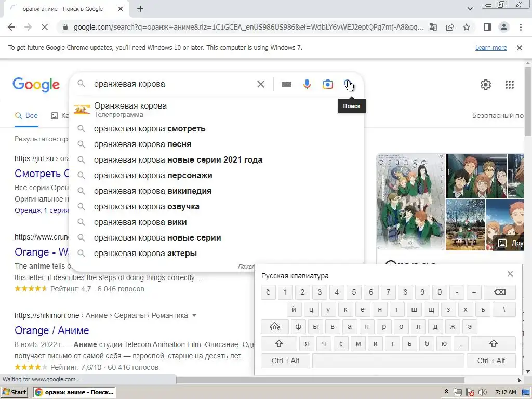Open Chrome's three-dot menu
The height and width of the screenshot is (399, 532).
click(x=521, y=27)
